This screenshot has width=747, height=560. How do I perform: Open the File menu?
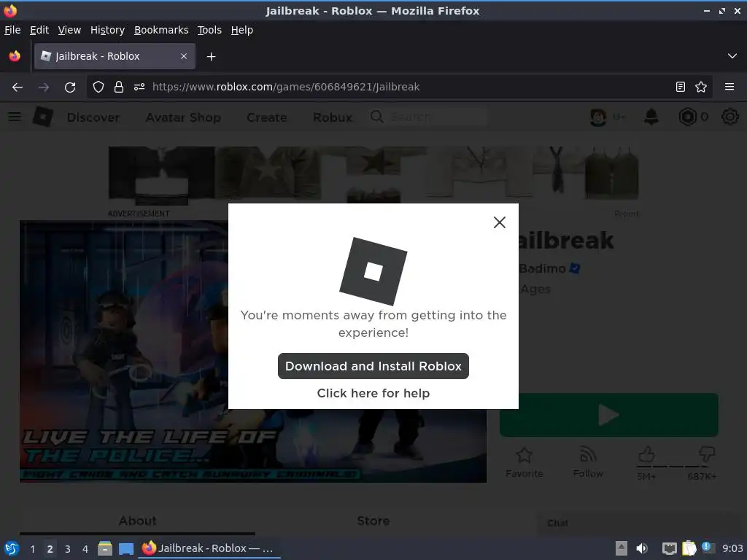click(x=12, y=30)
